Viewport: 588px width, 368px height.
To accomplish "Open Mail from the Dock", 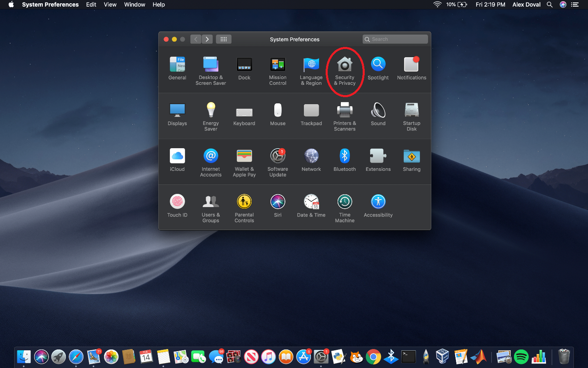I will tap(94, 356).
